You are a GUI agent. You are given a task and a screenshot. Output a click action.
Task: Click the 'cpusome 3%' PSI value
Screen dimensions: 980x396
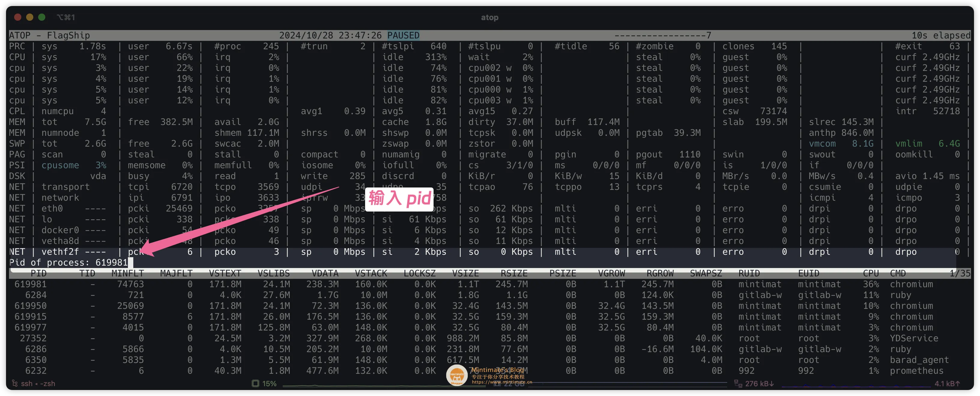tap(74, 165)
